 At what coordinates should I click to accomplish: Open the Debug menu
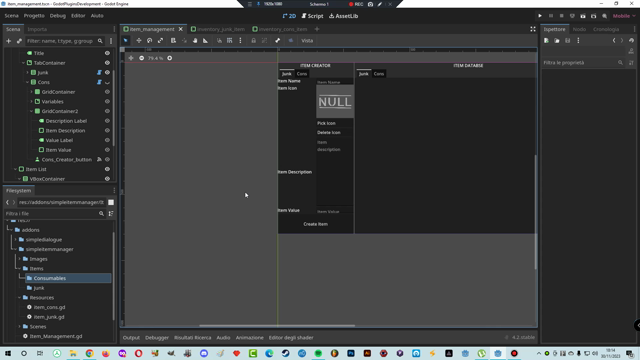[58, 16]
